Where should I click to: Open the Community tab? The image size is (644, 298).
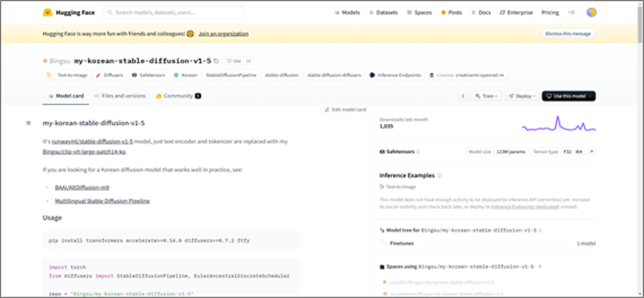178,96
